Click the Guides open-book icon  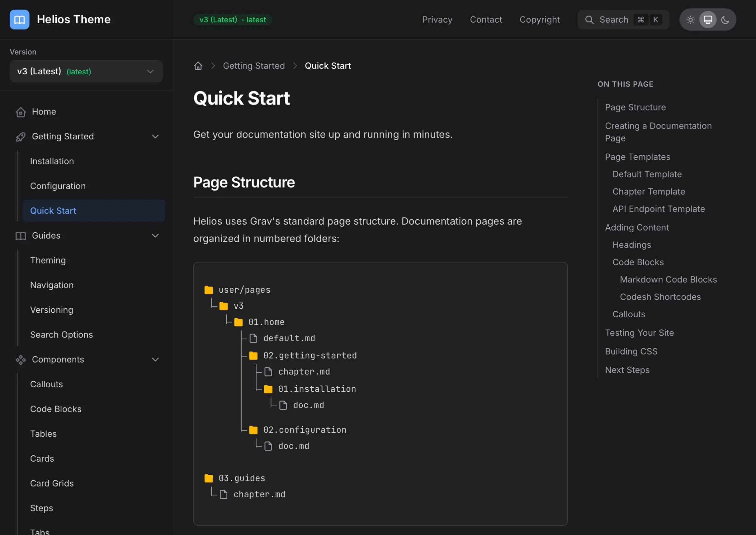pos(21,236)
